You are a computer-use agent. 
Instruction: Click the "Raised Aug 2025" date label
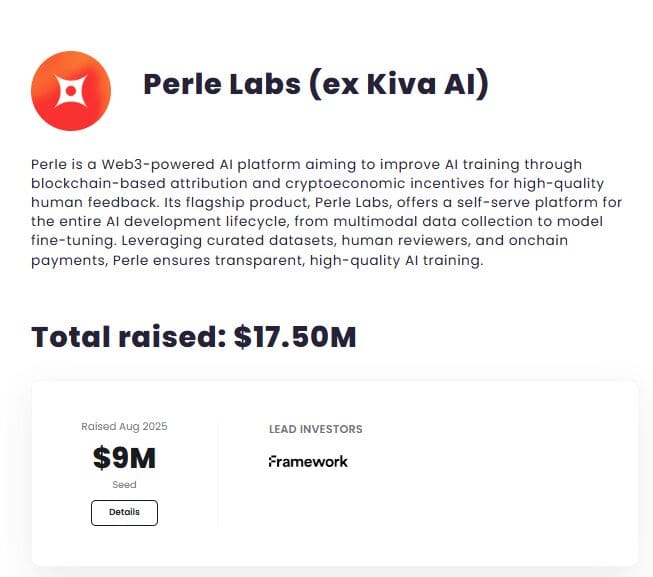(x=124, y=426)
